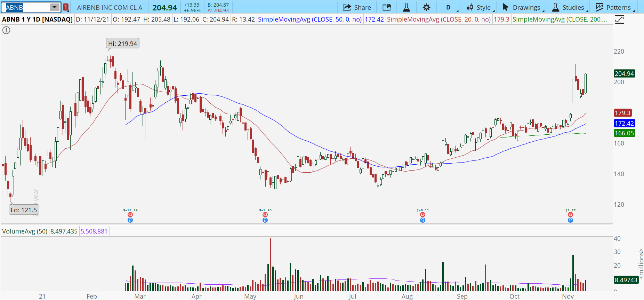This screenshot has width=644, height=300.
Task: Click the flask Edit Studies icon
Action: tap(406, 7)
